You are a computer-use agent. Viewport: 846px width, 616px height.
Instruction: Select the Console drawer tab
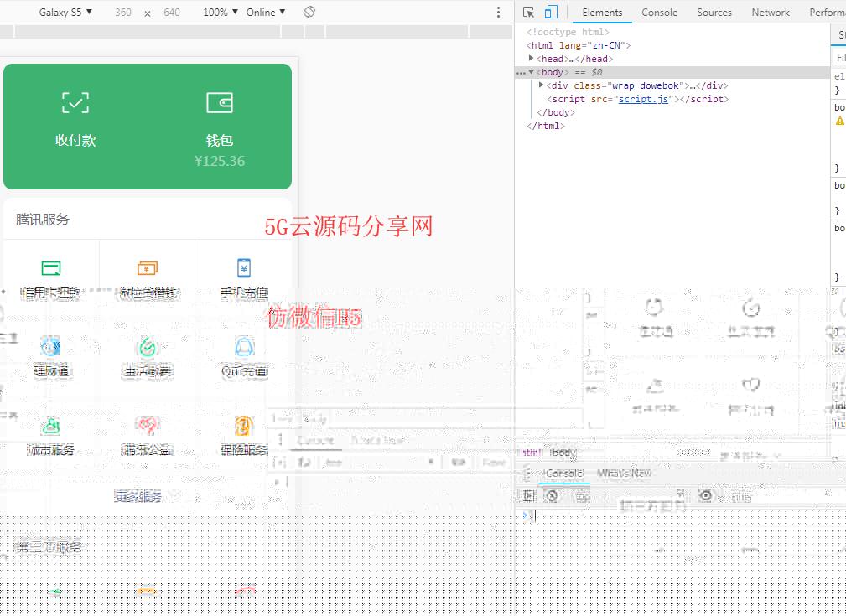(563, 473)
